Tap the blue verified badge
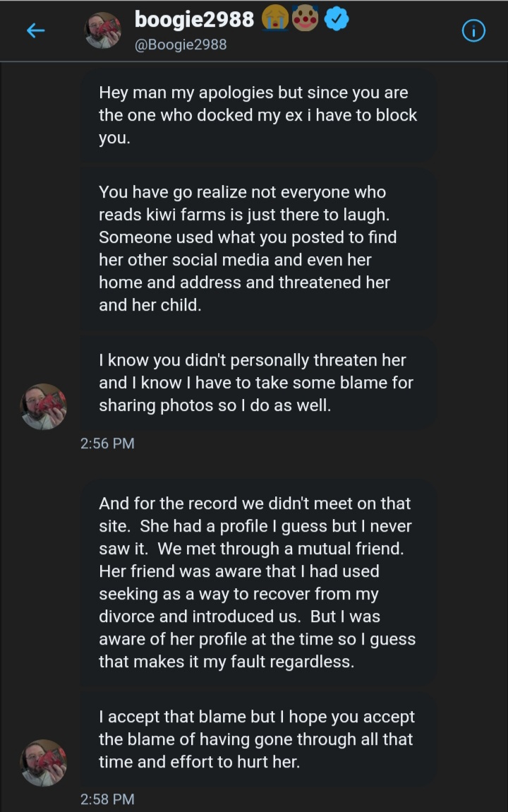The image size is (508, 812). pos(337,20)
